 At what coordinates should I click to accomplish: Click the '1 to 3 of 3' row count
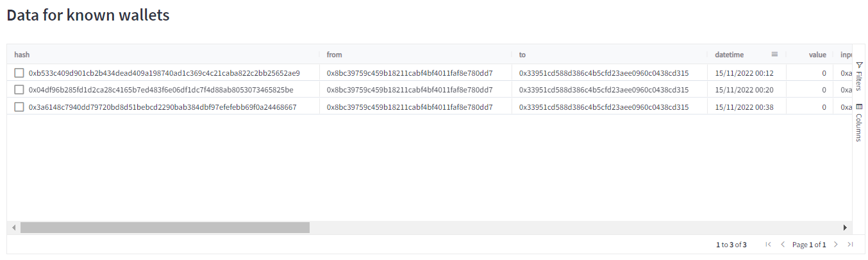pyautogui.click(x=731, y=245)
